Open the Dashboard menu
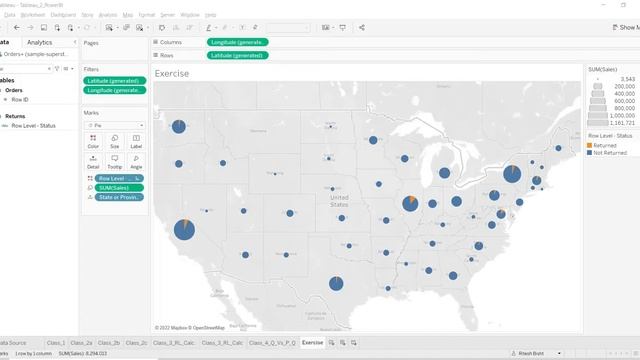Screen dimensions: 640x360 coord(63,15)
